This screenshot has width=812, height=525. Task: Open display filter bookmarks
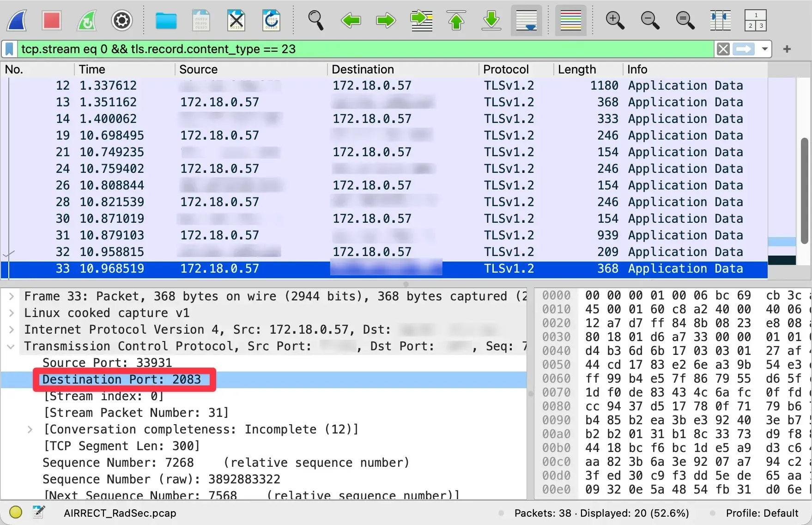(9, 49)
